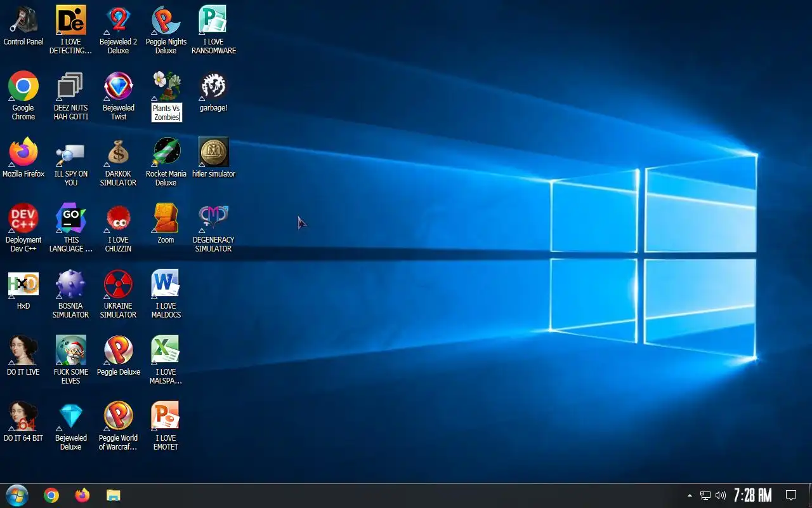Click the I LOVE RANSOMWARE desktop icon
The width and height of the screenshot is (812, 508).
(214, 20)
